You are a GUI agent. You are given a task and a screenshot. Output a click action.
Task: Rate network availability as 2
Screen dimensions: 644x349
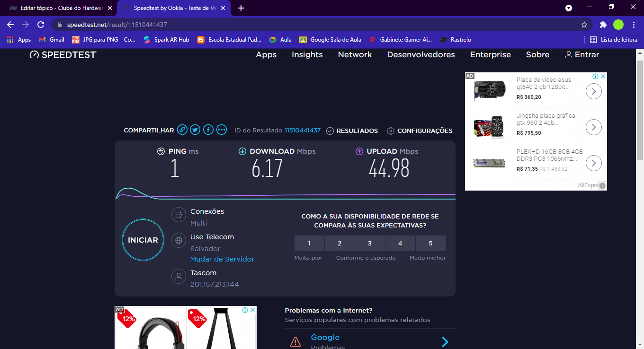tap(340, 244)
